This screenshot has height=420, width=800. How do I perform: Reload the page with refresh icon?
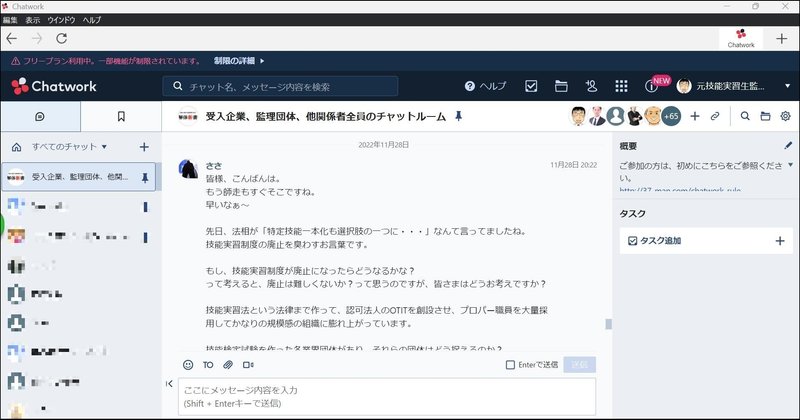pos(62,38)
